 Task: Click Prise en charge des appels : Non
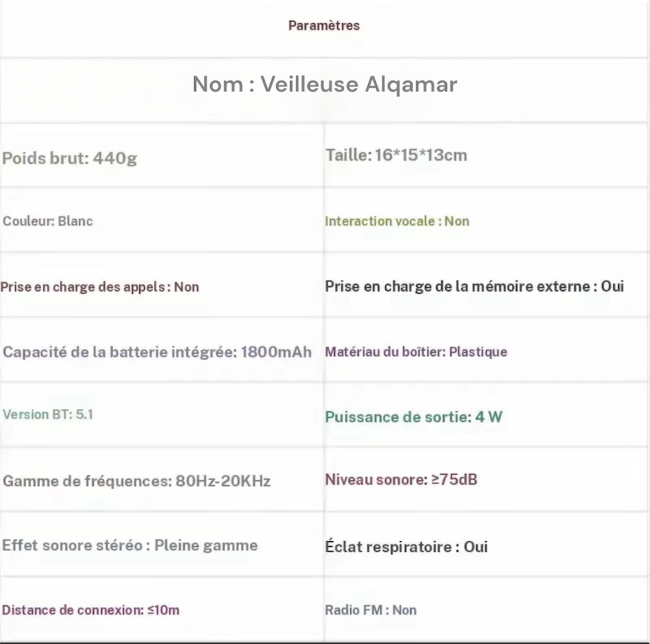pos(100,287)
